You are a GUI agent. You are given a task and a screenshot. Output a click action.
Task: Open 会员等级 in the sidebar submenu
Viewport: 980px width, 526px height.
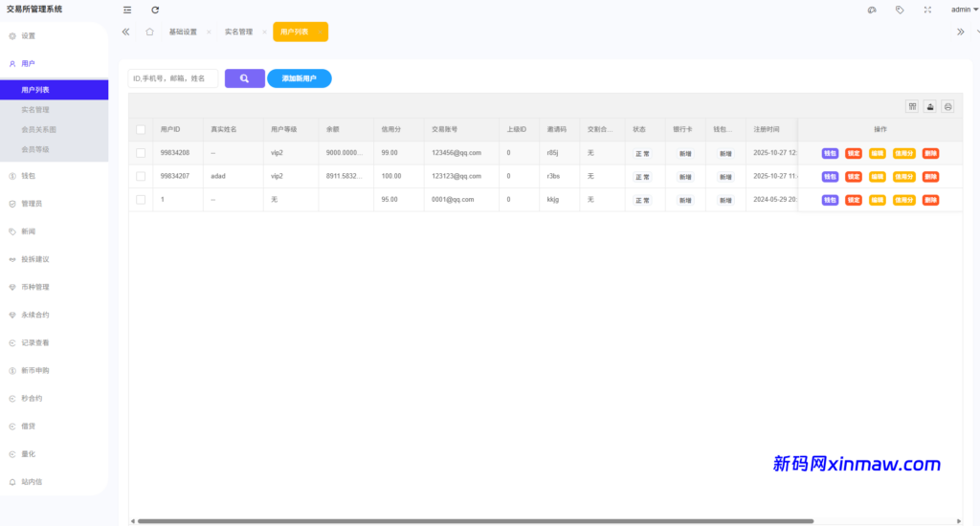(x=35, y=149)
